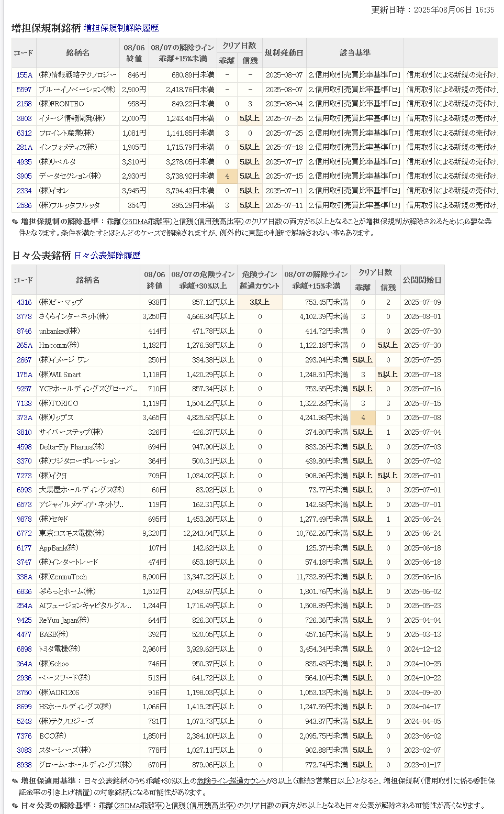Click stock code 9878 link

point(24,519)
